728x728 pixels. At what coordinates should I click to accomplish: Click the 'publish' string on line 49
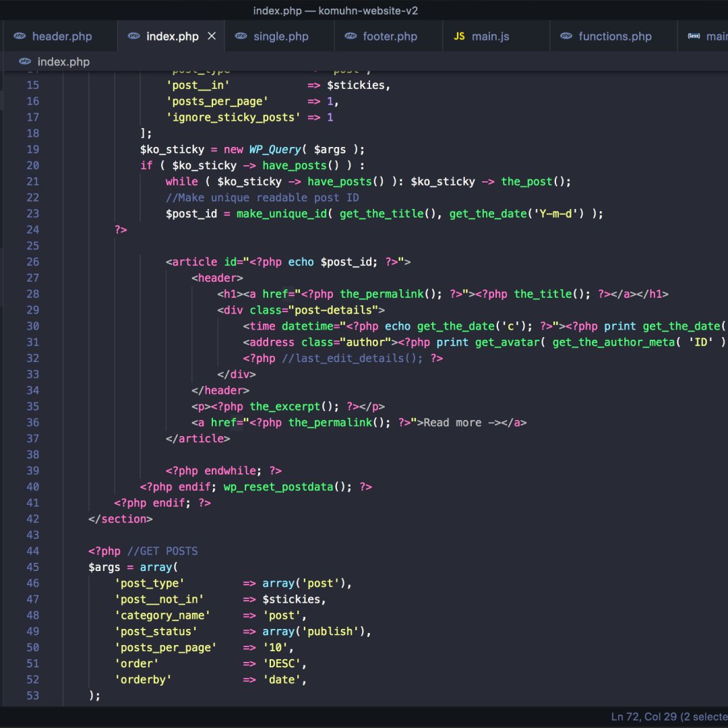pos(330,632)
